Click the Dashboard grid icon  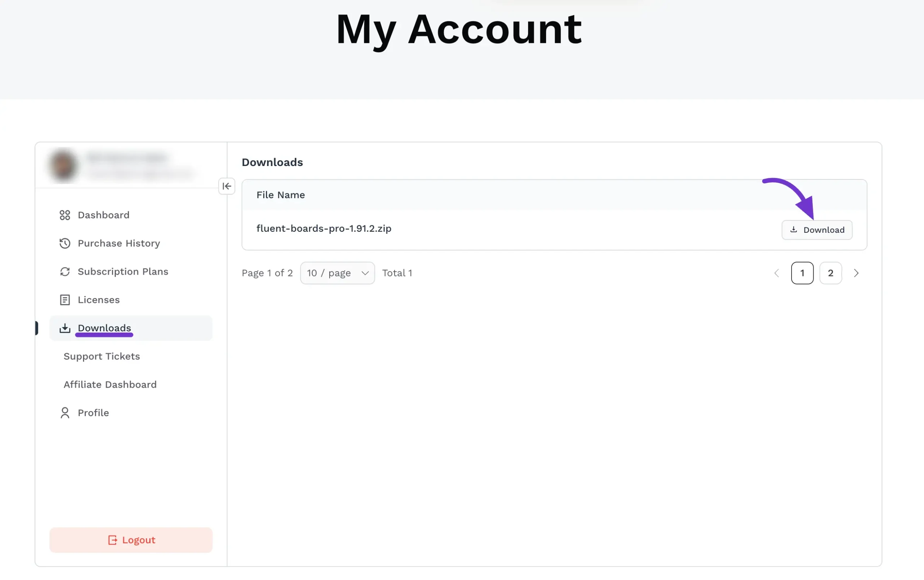(x=65, y=215)
